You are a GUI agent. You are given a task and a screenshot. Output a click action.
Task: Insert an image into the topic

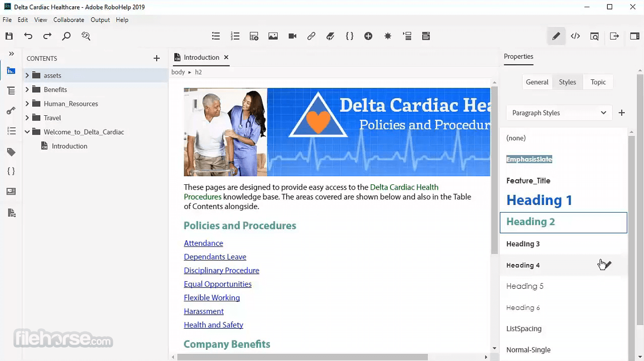click(273, 36)
